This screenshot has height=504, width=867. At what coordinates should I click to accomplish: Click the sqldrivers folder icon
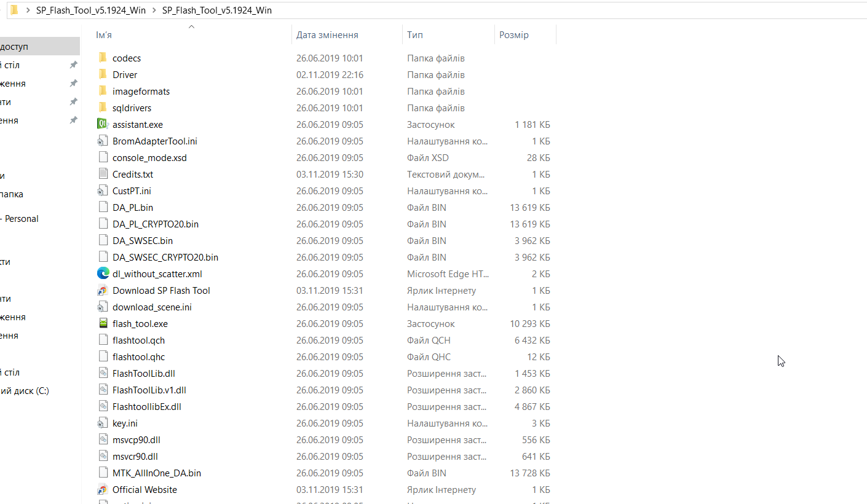pyautogui.click(x=103, y=108)
